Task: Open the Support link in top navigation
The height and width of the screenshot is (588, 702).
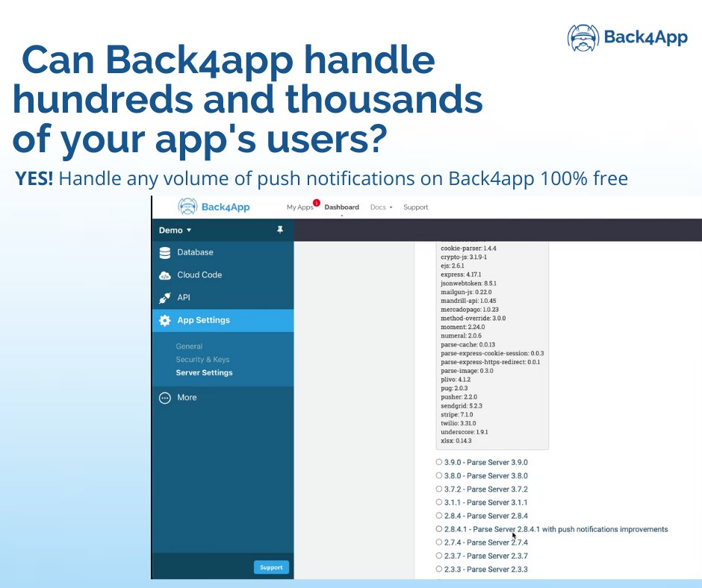Action: (x=415, y=207)
